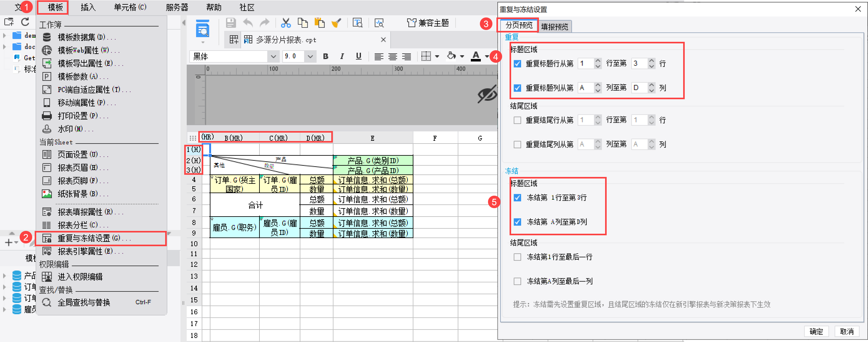The image size is (868, 342).
Task: Enable 重复结尾行从第 checkbox
Action: [x=517, y=120]
